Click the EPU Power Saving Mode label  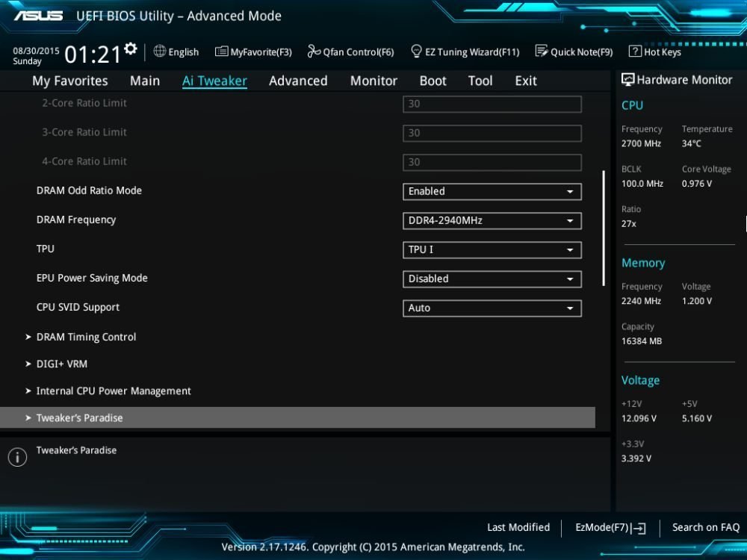pyautogui.click(x=92, y=278)
